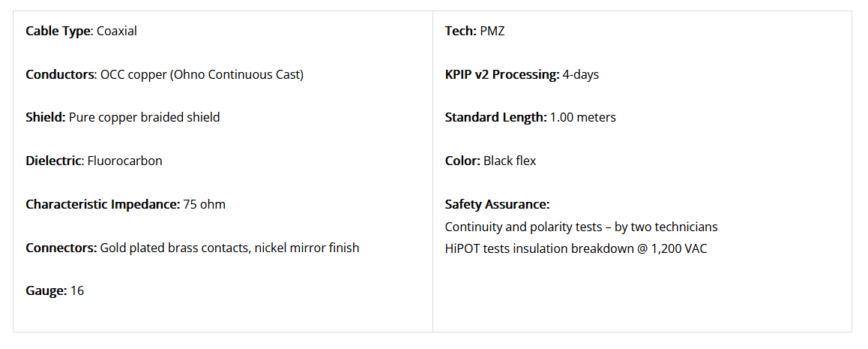Select the Color Black flex text

[490, 161]
